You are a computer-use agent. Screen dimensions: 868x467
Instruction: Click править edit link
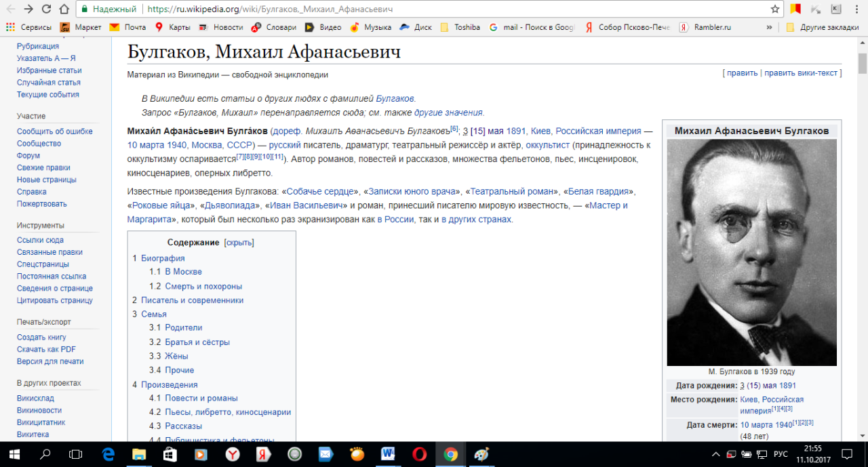742,73
